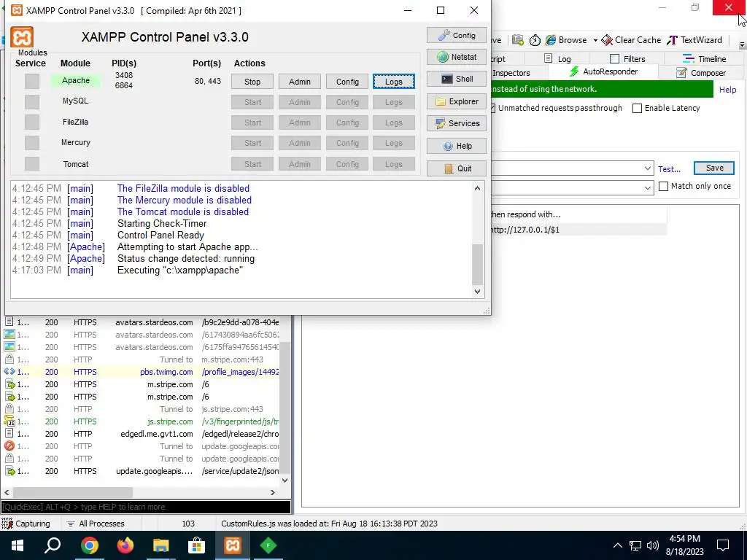Click the green Fiddler taskbar icon
Image resolution: width=747 pixels, height=560 pixels.
268,545
